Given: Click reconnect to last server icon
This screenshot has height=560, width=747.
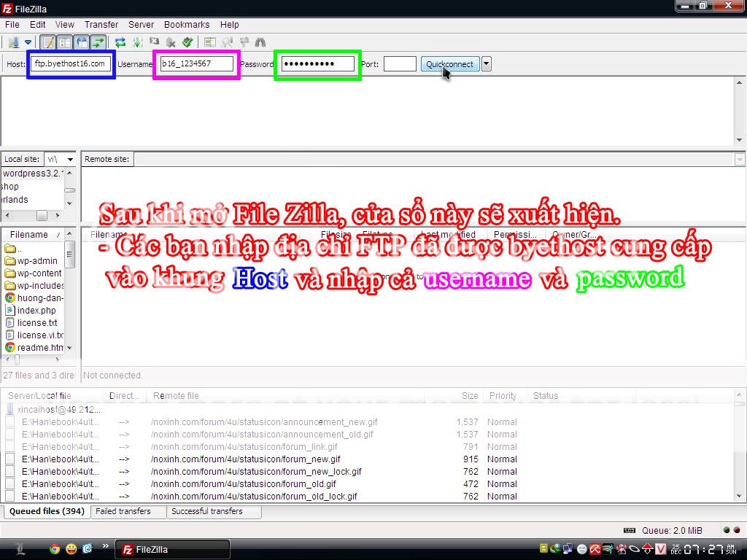Looking at the screenshot, I should coord(187,42).
